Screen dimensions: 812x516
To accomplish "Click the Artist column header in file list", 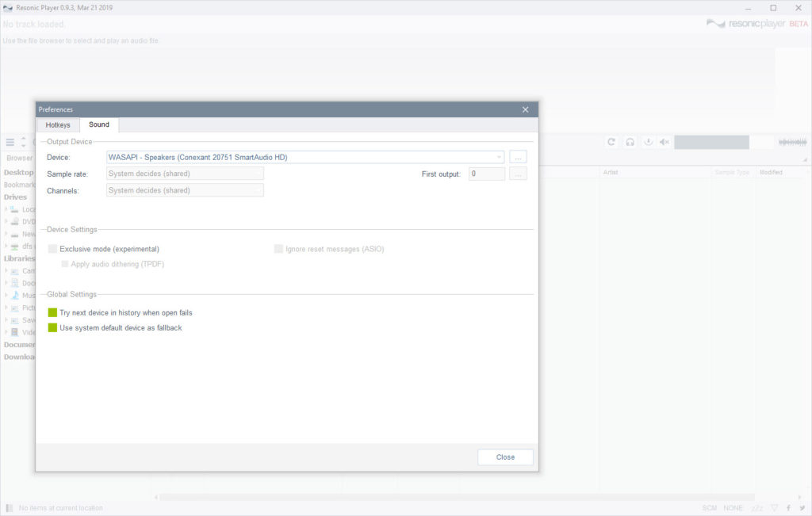I will [x=610, y=172].
